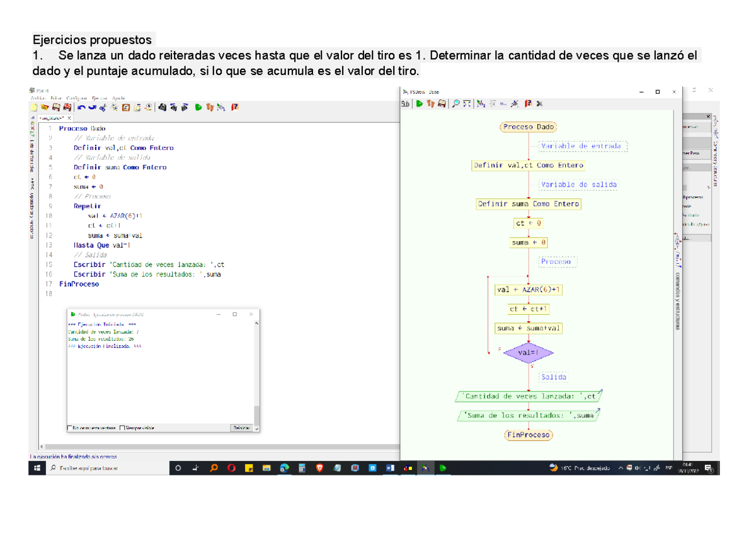756x534 pixels.
Task: Show hidden system tray icons chevron
Action: [x=621, y=468]
